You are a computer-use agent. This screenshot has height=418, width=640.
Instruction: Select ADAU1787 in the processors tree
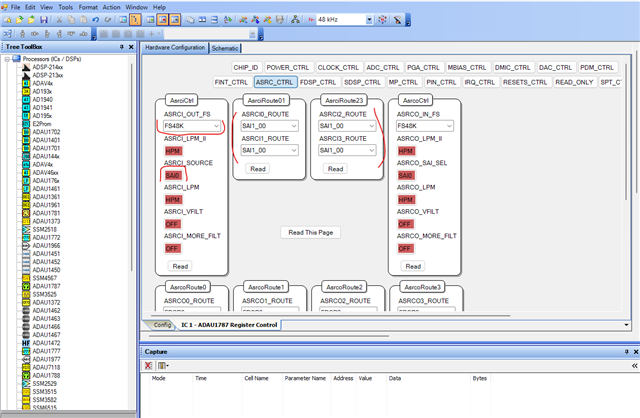tap(46, 286)
